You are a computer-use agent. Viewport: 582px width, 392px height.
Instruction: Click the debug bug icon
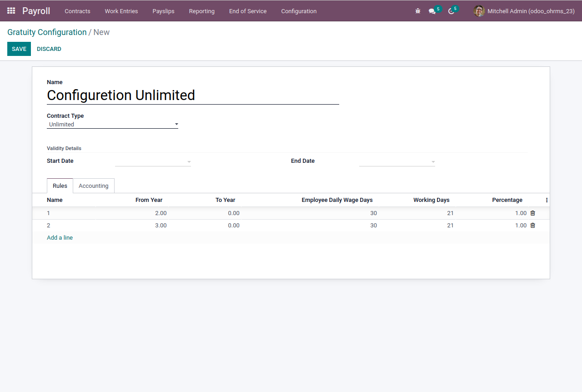[x=418, y=11]
